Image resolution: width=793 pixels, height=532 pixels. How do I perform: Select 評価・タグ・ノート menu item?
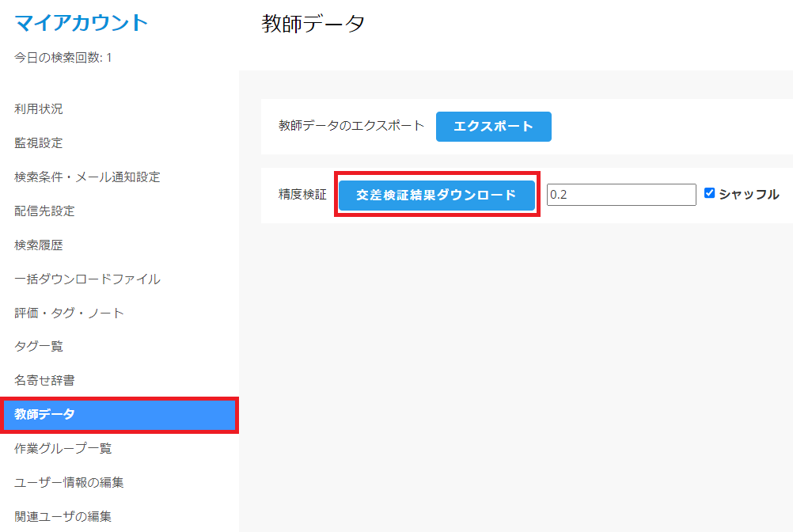(x=69, y=313)
